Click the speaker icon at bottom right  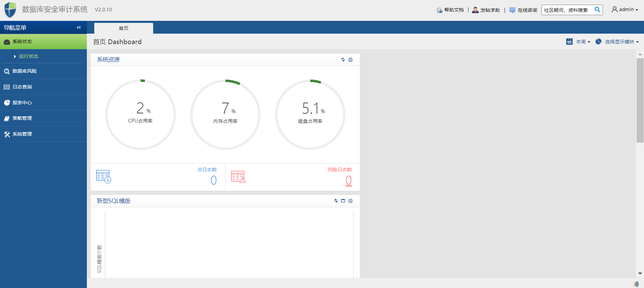[636, 284]
